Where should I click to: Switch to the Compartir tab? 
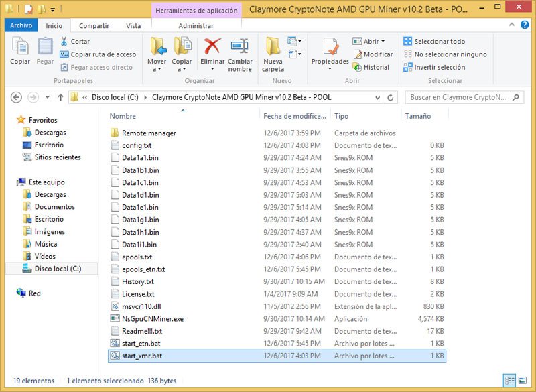click(94, 26)
